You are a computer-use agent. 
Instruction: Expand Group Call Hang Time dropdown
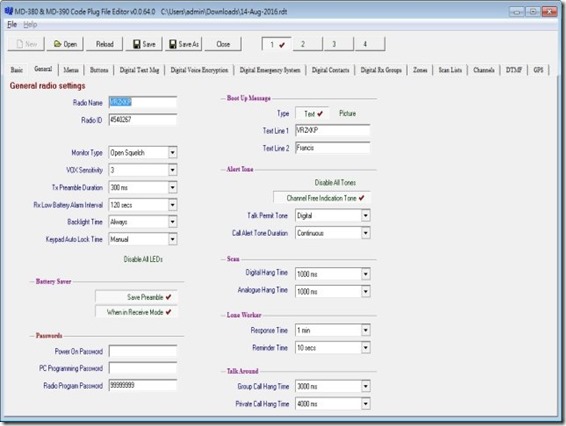(366, 386)
